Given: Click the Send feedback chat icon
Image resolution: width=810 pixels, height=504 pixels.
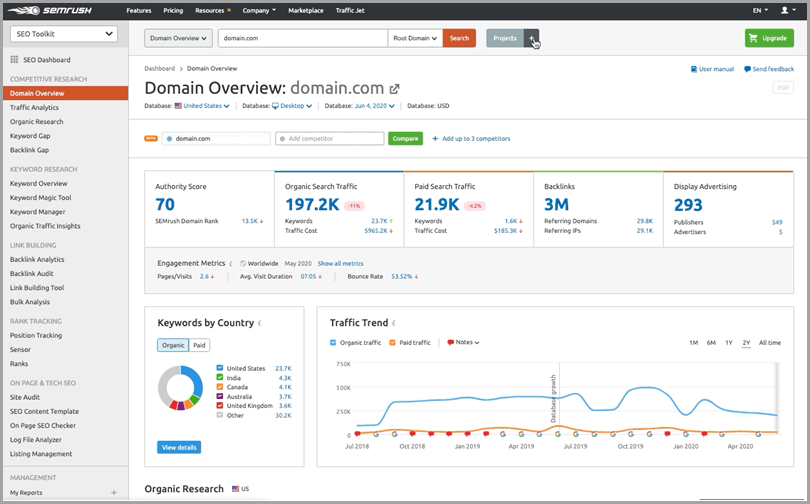Looking at the screenshot, I should 747,69.
